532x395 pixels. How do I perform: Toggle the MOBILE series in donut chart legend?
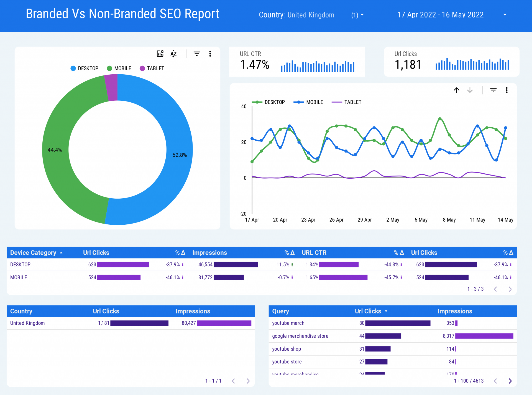tap(119, 68)
